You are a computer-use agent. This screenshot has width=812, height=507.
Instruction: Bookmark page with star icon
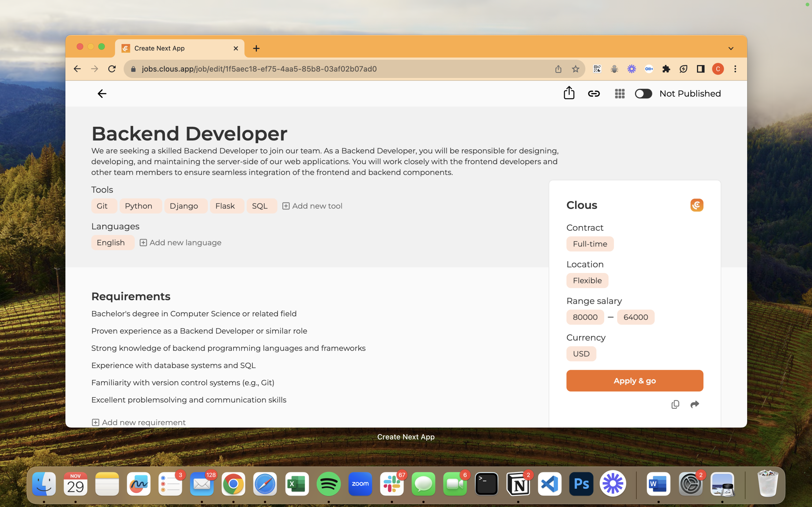coord(575,69)
